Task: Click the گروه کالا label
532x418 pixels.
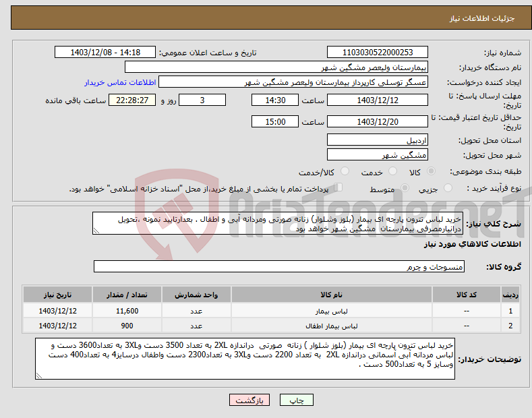Action: coord(504,267)
